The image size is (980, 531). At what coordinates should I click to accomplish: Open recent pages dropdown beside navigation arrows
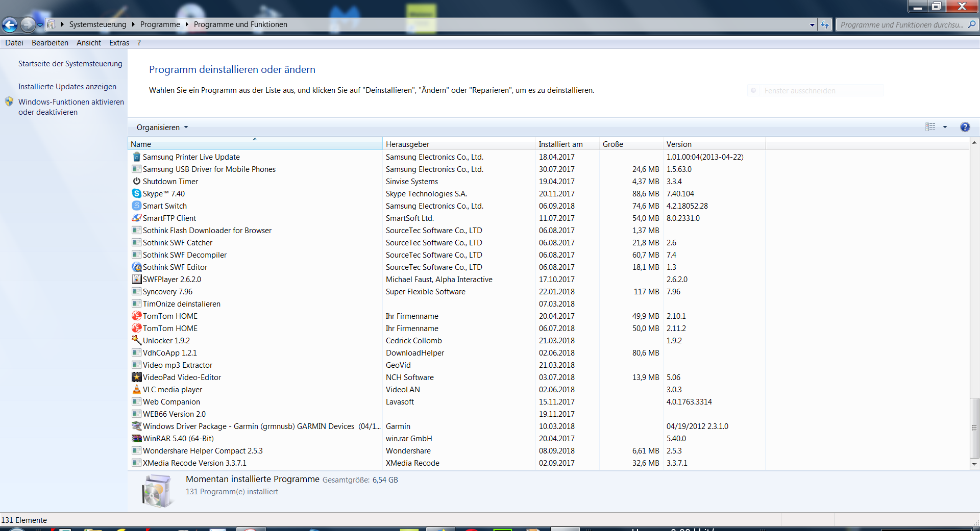point(40,24)
